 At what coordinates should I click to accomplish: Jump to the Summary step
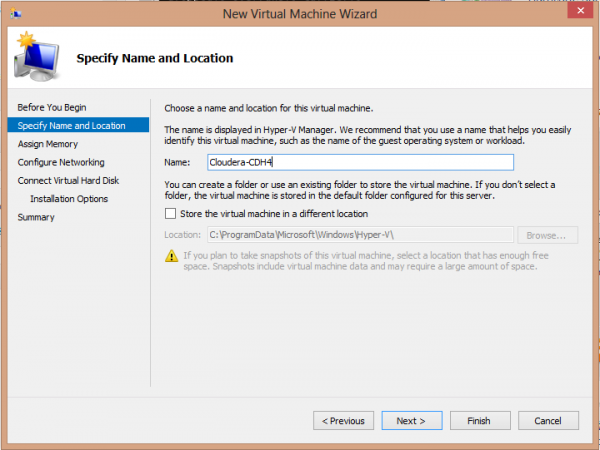point(36,217)
